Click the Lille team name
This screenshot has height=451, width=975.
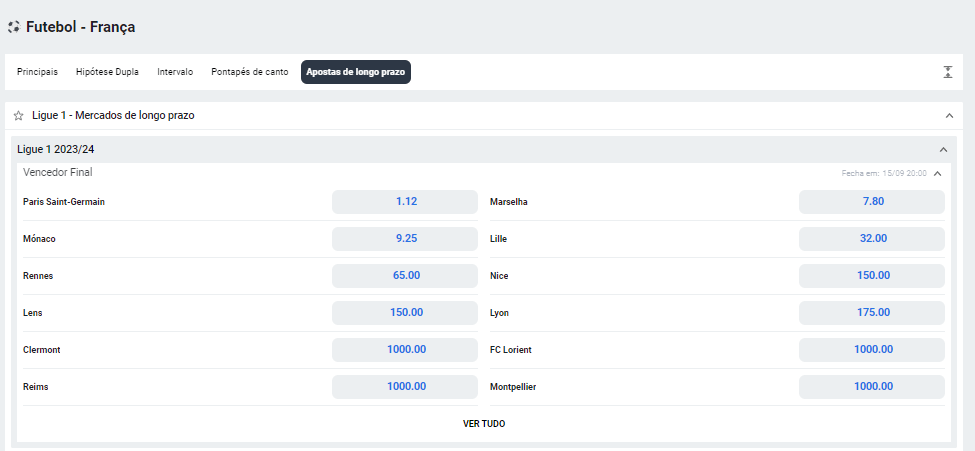pos(498,239)
